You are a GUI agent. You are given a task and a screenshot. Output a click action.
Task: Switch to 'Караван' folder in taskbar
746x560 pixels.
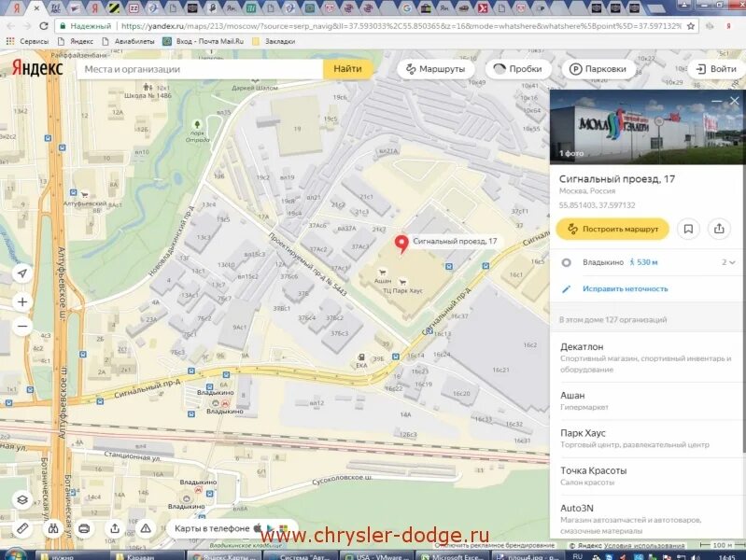pyautogui.click(x=147, y=555)
